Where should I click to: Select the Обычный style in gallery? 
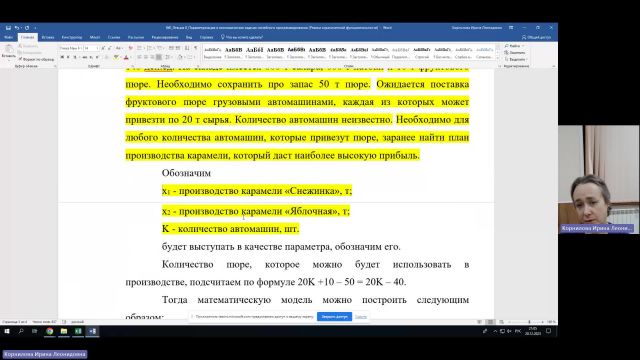tap(380, 53)
